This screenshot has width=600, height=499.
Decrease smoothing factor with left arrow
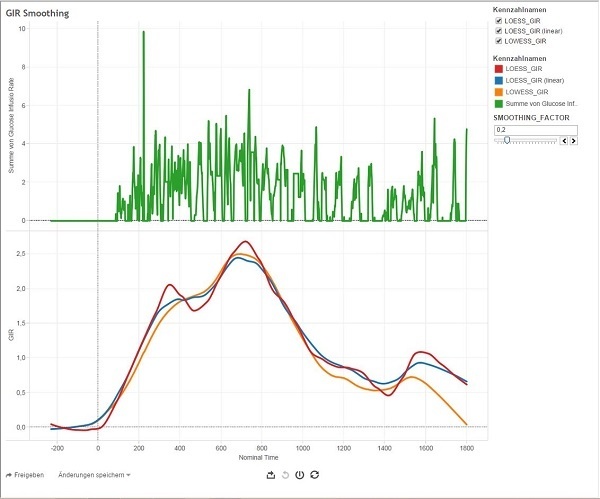(x=563, y=141)
